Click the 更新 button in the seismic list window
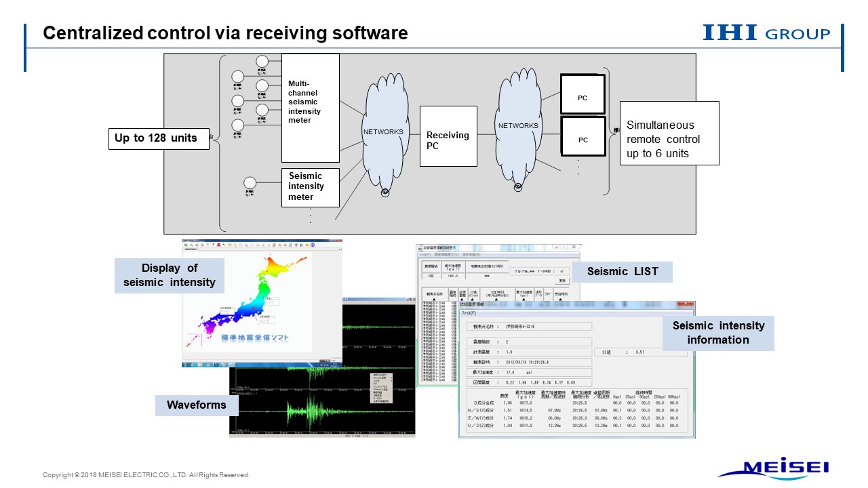 tap(561, 280)
